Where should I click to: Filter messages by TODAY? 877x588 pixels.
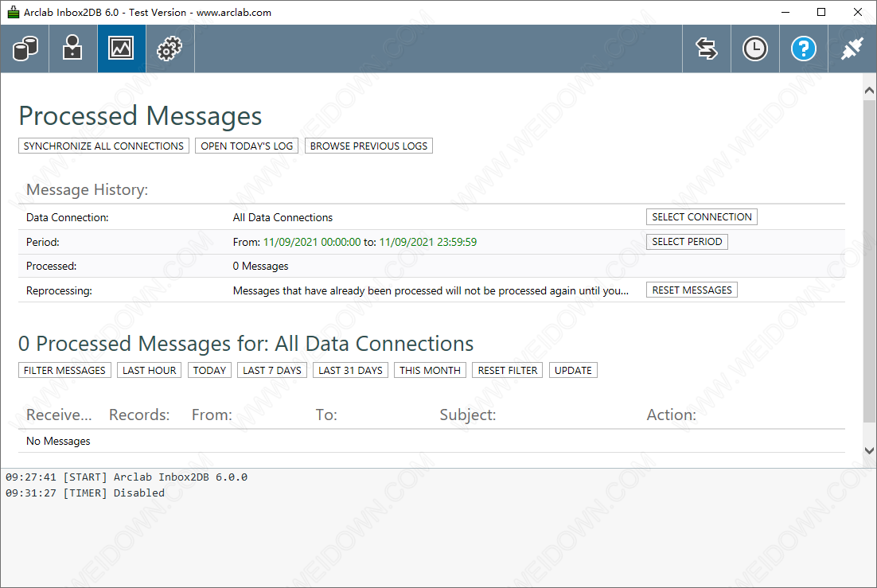(209, 370)
